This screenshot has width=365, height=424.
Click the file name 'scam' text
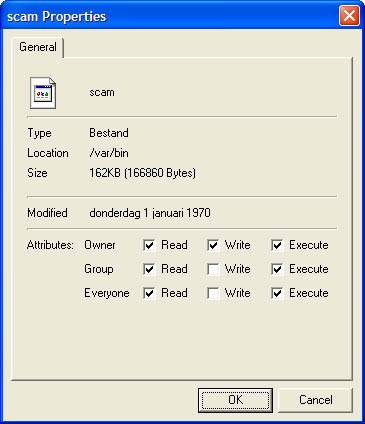[102, 92]
